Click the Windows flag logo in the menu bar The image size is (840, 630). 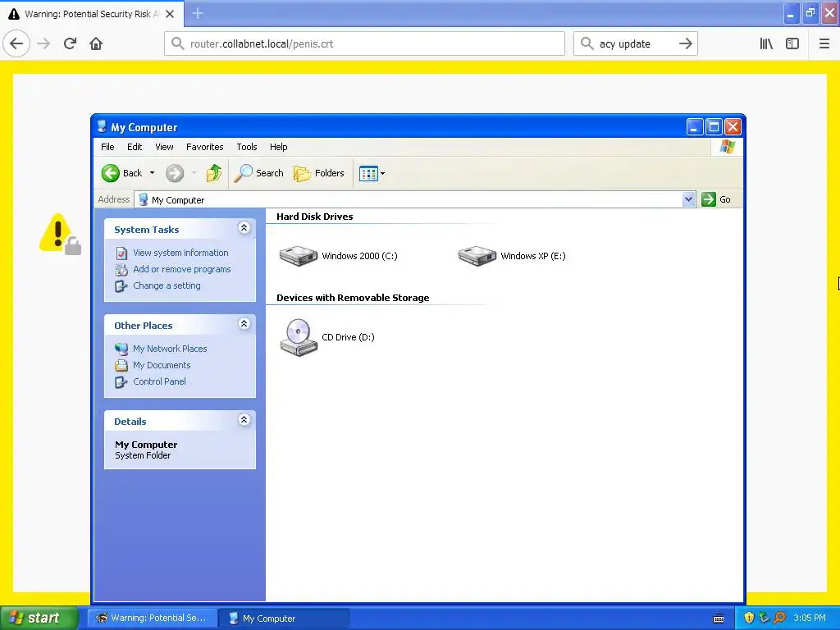click(x=728, y=146)
